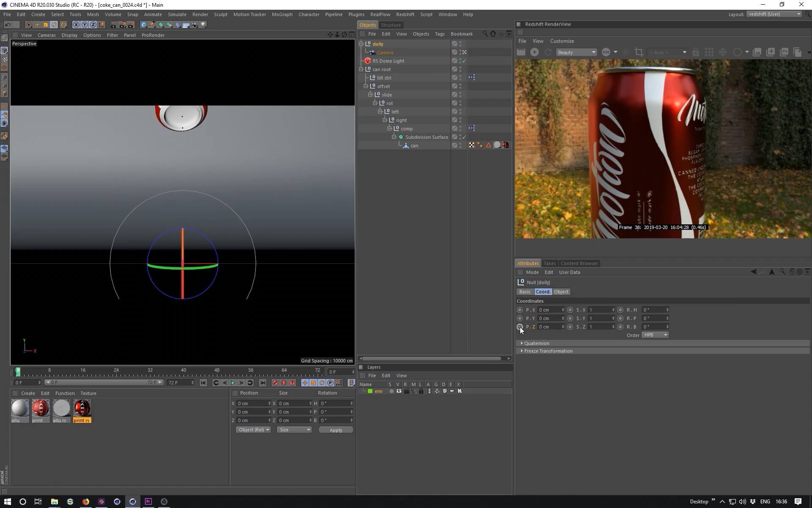
Task: Toggle the X axis lock
Action: (76, 25)
